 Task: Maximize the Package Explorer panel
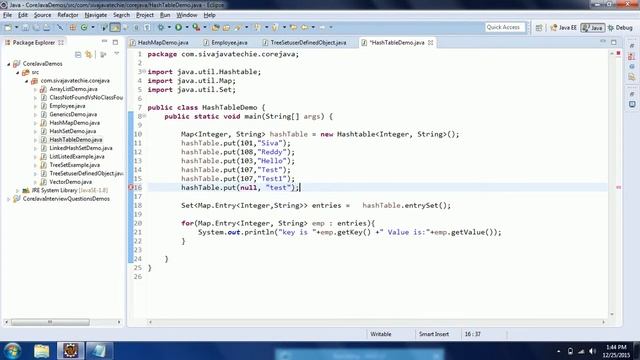[116, 42]
